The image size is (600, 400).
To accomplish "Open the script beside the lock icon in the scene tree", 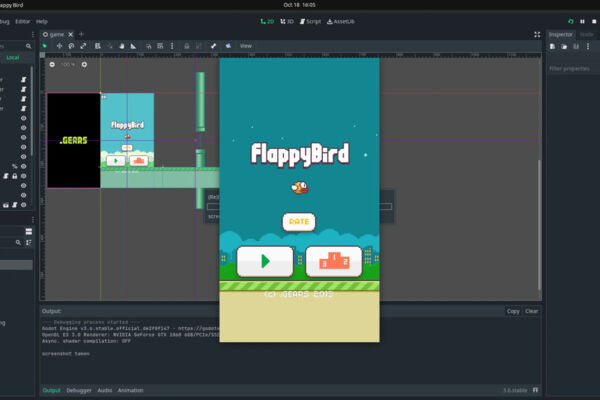I will click(6, 176).
